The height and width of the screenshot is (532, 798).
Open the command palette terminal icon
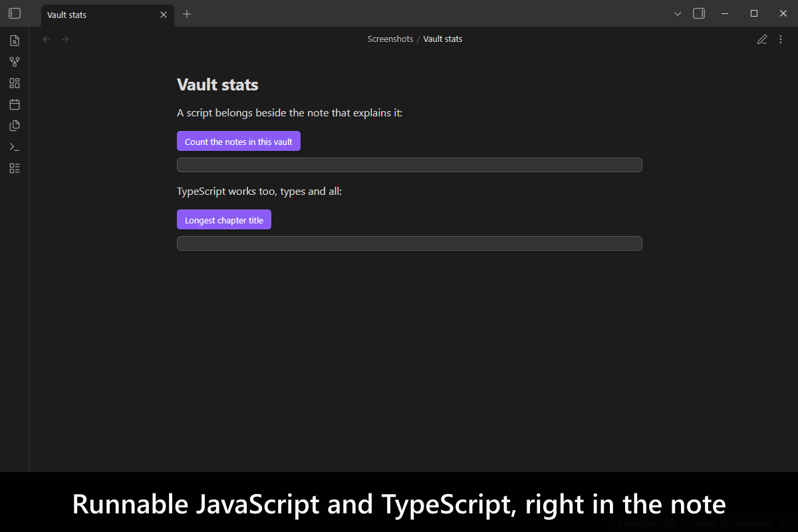(15, 147)
